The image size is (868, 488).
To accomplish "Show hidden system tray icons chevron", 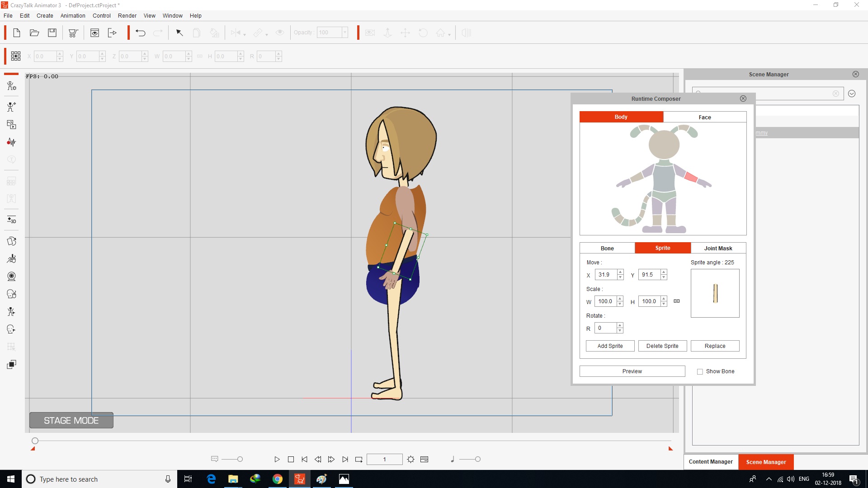I will (769, 479).
